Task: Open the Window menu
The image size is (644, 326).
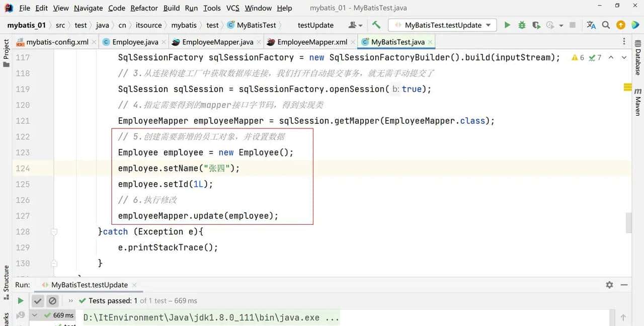Action: 258,8
